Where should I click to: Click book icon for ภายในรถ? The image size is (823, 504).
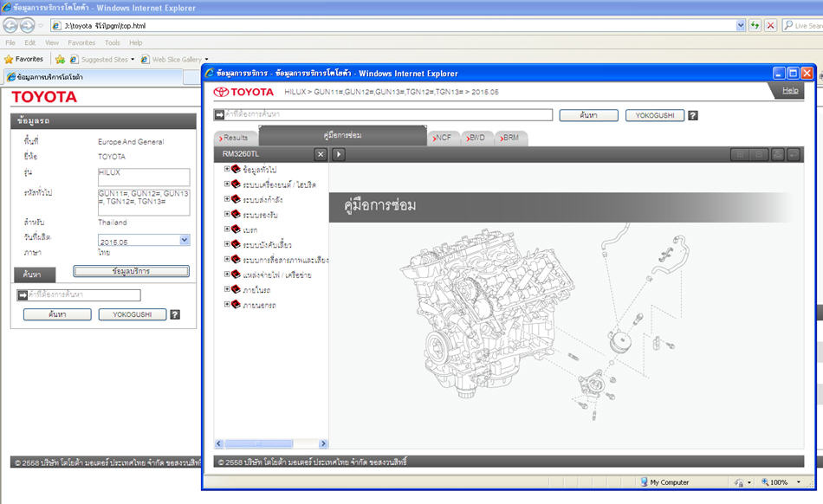[x=236, y=289]
